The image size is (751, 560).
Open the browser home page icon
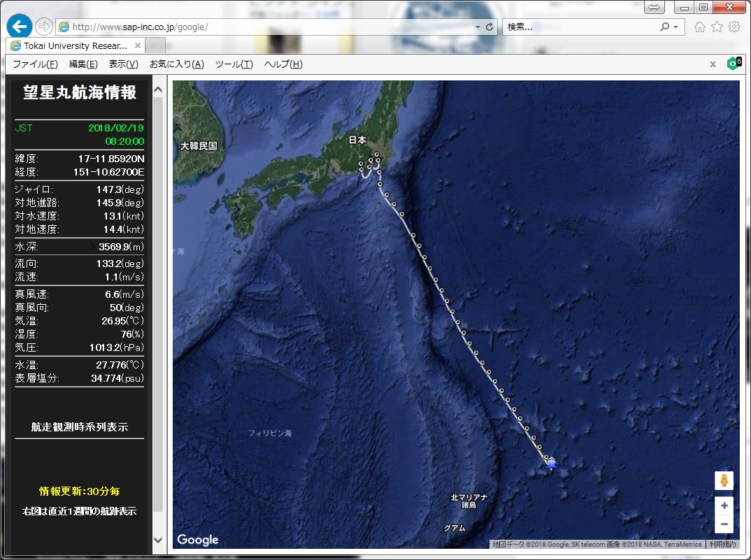pos(700,27)
